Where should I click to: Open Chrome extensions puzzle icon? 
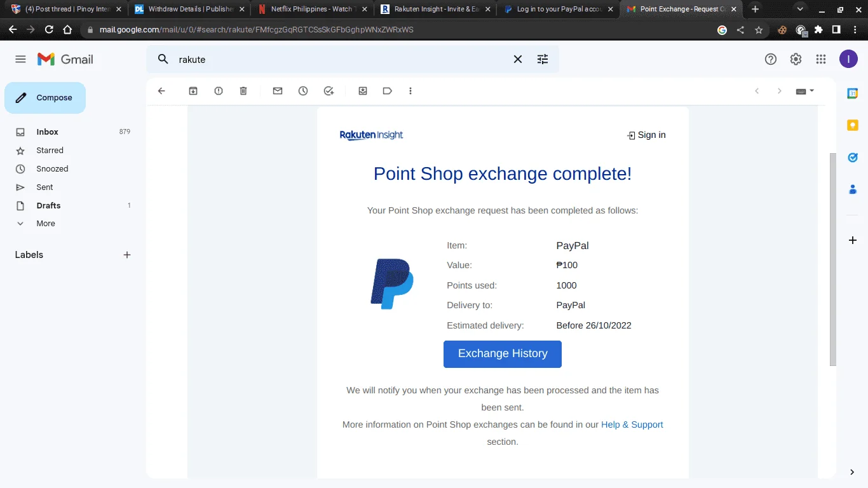tap(818, 30)
